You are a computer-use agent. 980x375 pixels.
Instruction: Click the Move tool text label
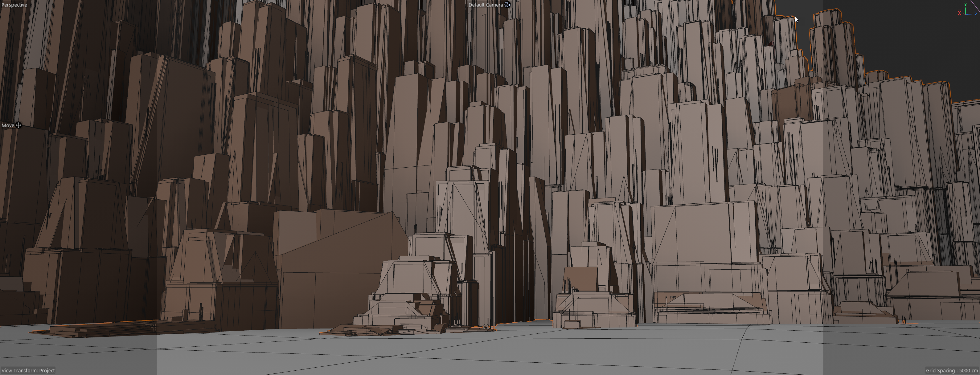[8, 125]
